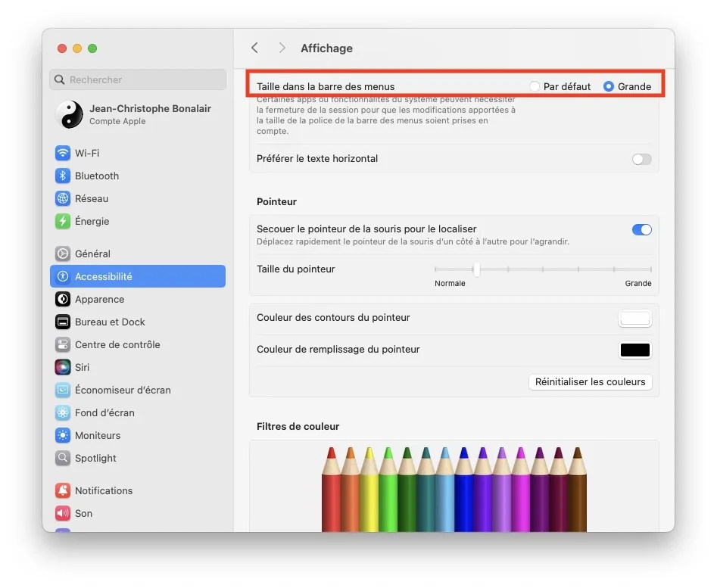Open the pointer fill color swatch
The image size is (717, 588).
[x=635, y=350]
